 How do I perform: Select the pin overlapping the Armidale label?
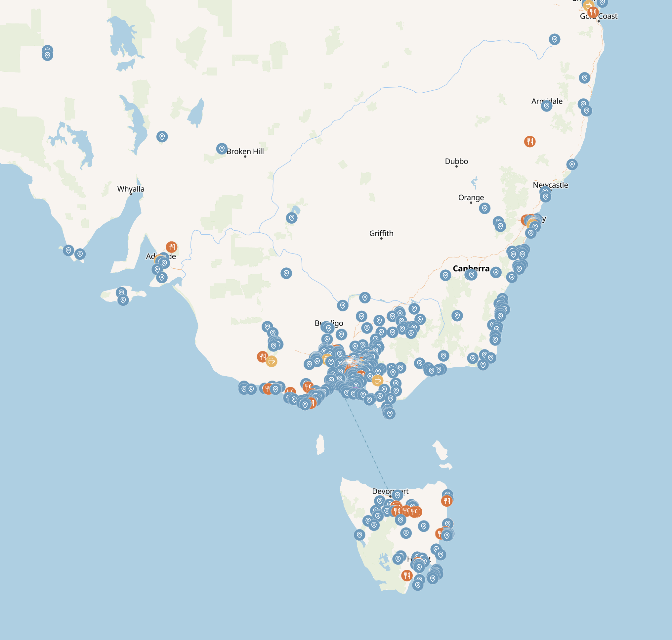coord(546,106)
